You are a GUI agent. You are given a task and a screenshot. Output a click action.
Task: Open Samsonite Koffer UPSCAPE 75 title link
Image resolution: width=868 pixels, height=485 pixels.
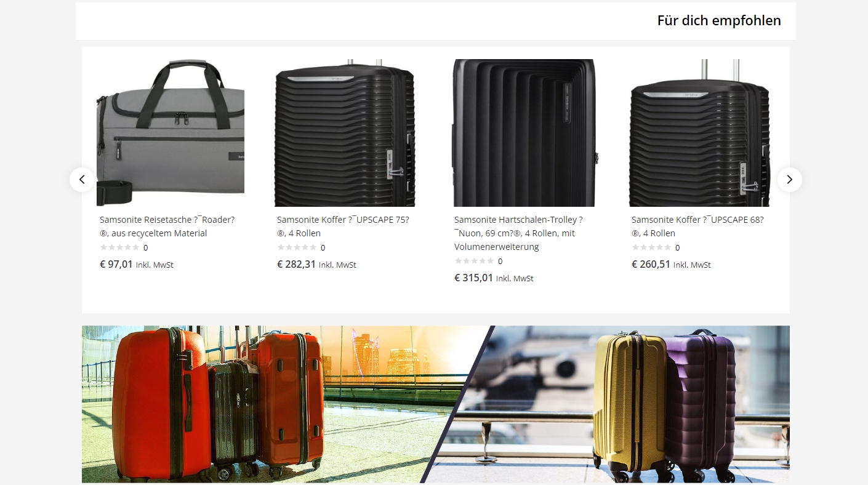[x=343, y=226]
